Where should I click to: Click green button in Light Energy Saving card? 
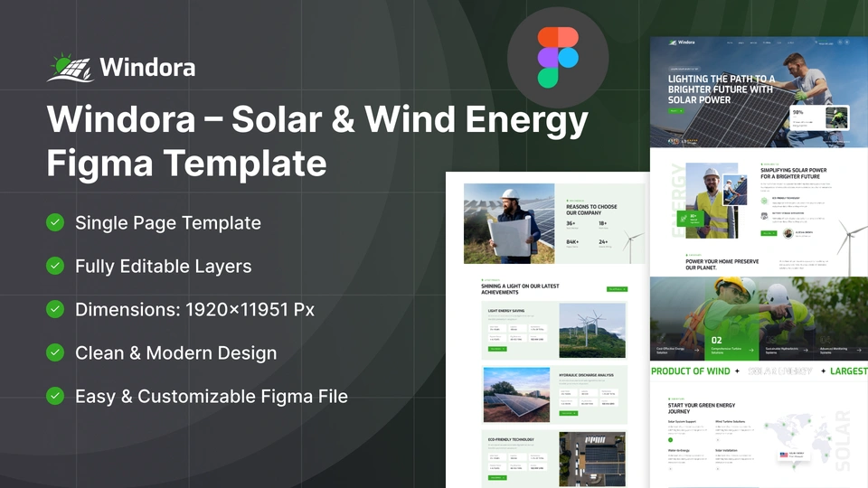pos(497,349)
